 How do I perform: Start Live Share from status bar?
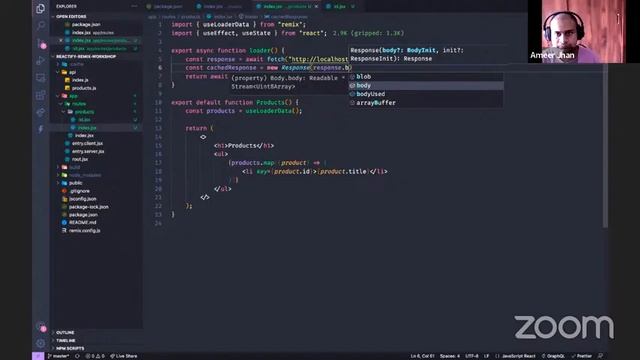[124, 356]
